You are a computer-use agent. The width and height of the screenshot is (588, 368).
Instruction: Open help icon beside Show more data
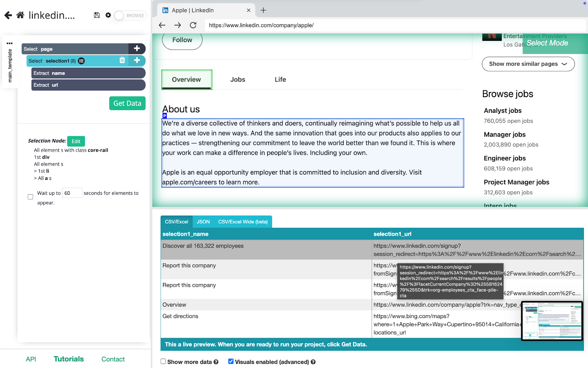[x=216, y=362]
